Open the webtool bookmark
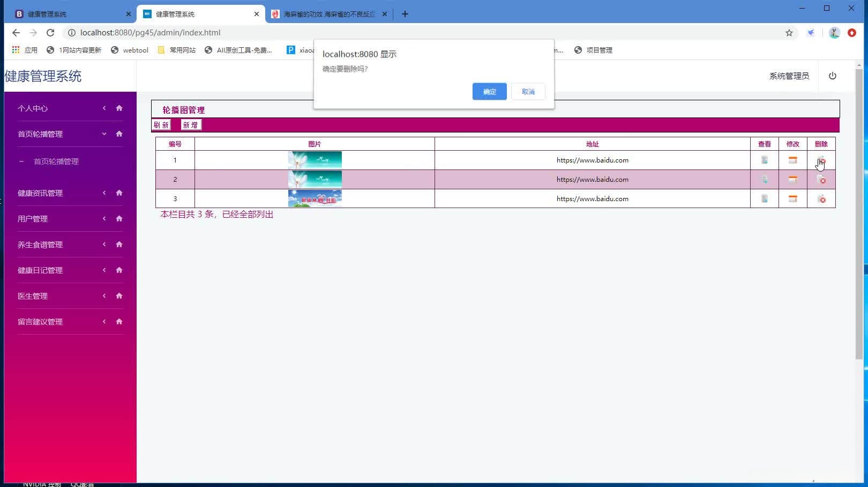 (x=130, y=50)
